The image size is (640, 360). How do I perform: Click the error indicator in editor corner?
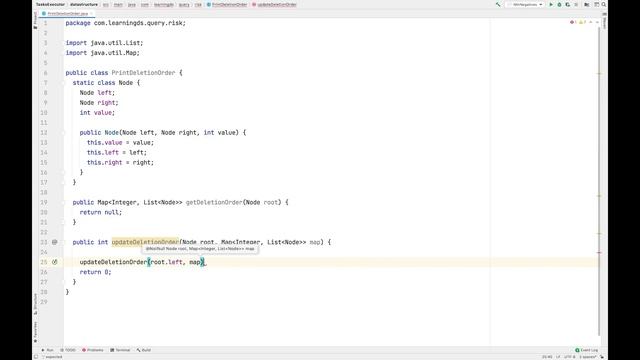(x=573, y=22)
